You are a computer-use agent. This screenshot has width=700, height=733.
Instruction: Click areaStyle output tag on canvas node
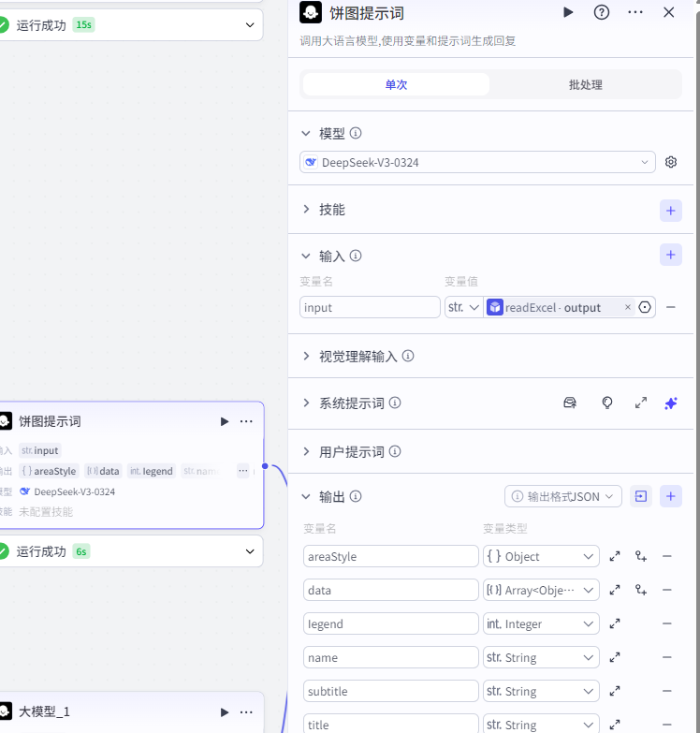pyautogui.click(x=49, y=471)
